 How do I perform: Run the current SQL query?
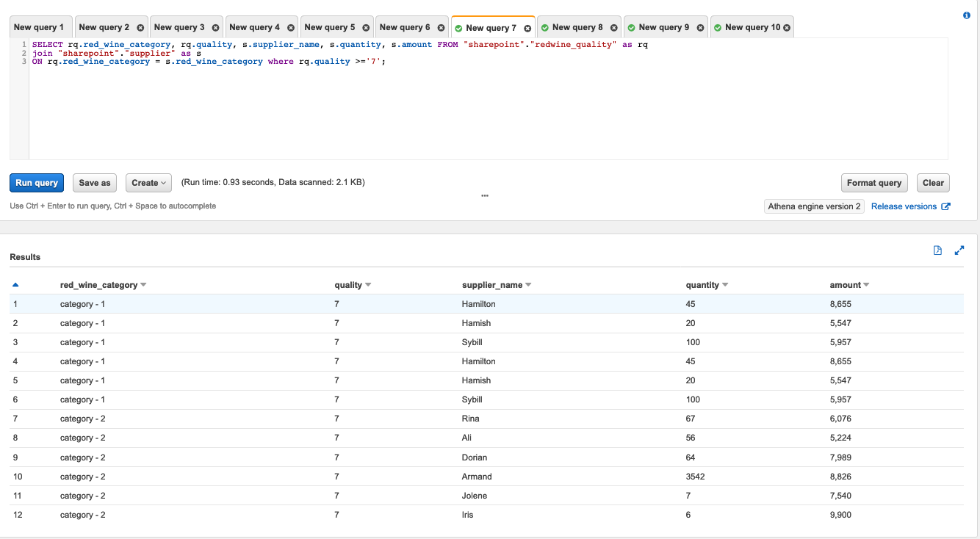click(x=36, y=182)
